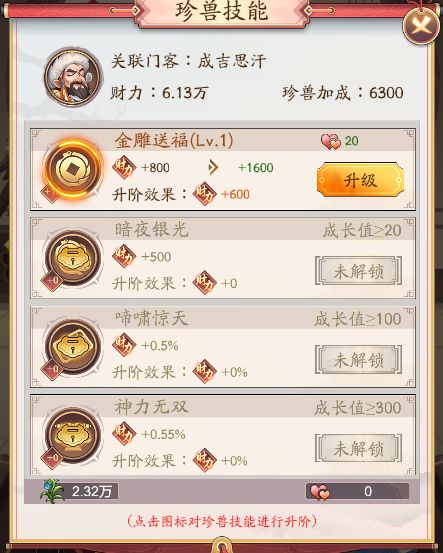Click the hearts cost icon beside 20
This screenshot has height=553, width=443.
pyautogui.click(x=330, y=141)
